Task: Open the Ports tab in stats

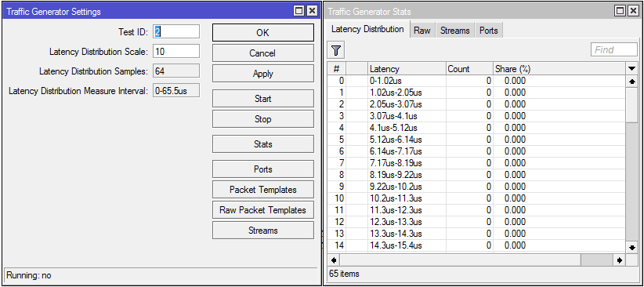Action: (488, 31)
